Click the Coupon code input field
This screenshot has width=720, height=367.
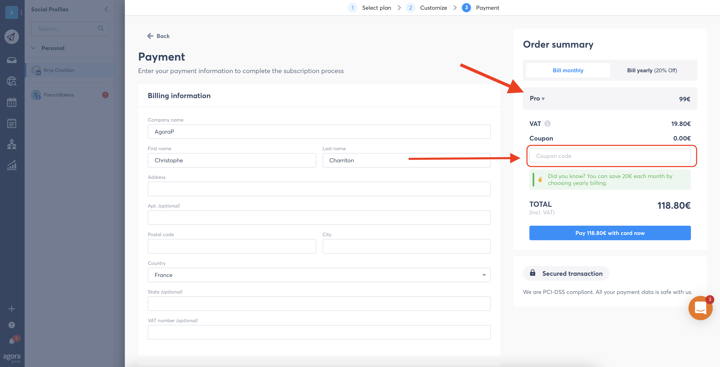tap(610, 156)
